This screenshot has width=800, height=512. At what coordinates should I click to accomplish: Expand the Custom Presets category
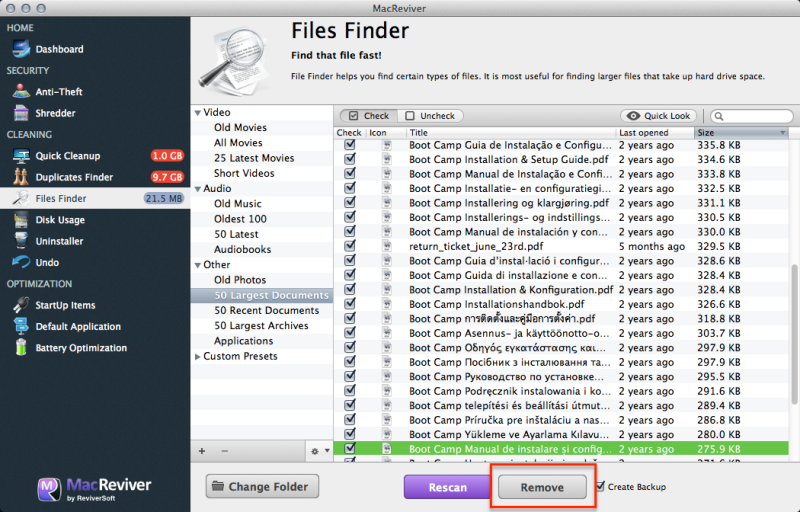[197, 356]
